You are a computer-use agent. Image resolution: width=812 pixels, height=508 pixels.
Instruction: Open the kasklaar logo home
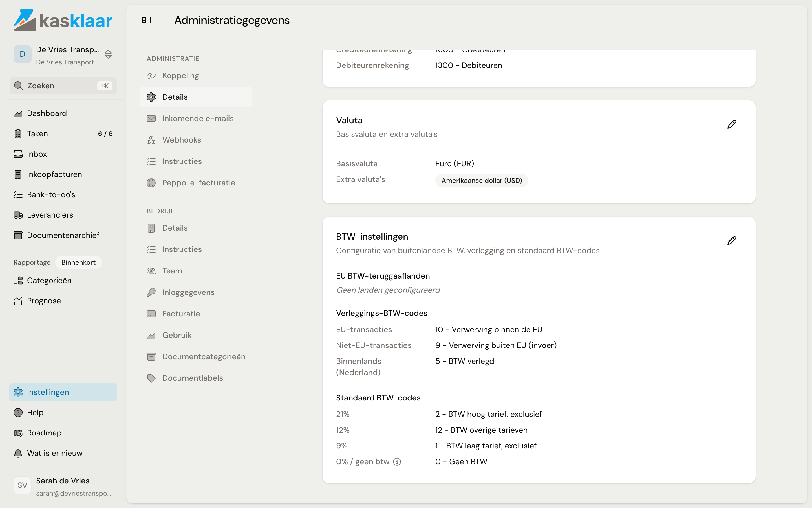click(x=63, y=20)
